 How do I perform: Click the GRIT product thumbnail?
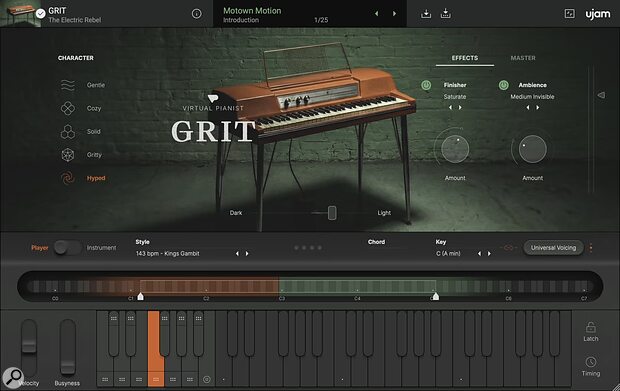pos(20,13)
